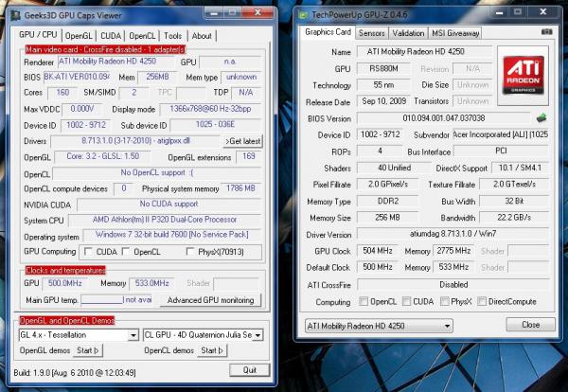Image resolution: width=568 pixels, height=392 pixels.
Task: Select the Tools tab
Action: click(172, 36)
